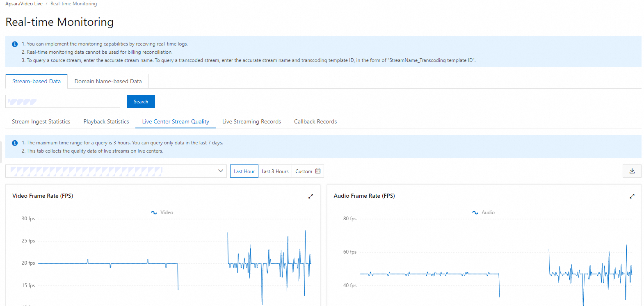Open the Custom range calendar icon
The image size is (644, 306).
318,171
